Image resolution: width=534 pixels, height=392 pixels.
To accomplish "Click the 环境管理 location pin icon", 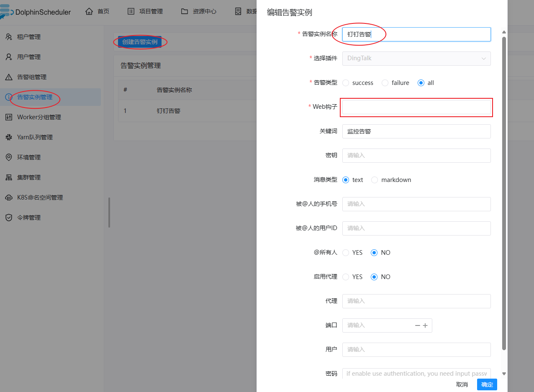I will 9,157.
